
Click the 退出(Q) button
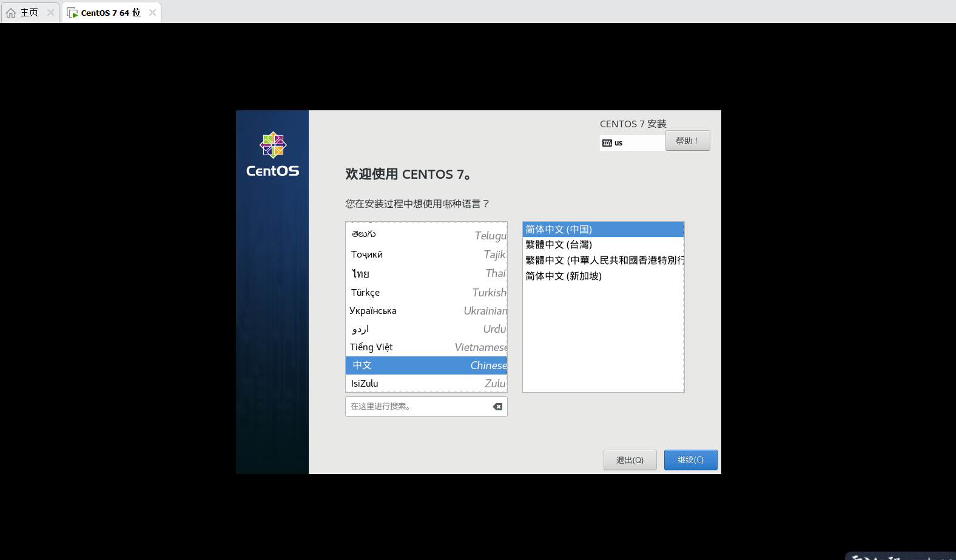click(x=630, y=460)
